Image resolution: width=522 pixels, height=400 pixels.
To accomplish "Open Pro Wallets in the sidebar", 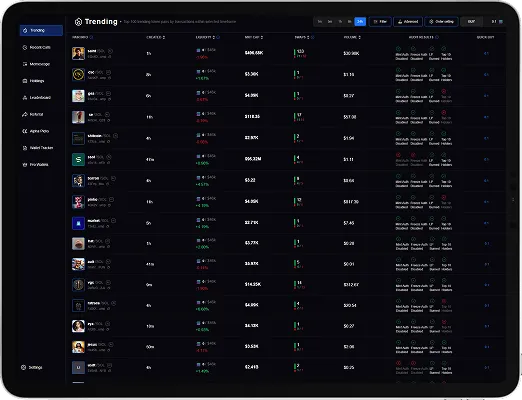I will click(x=35, y=165).
